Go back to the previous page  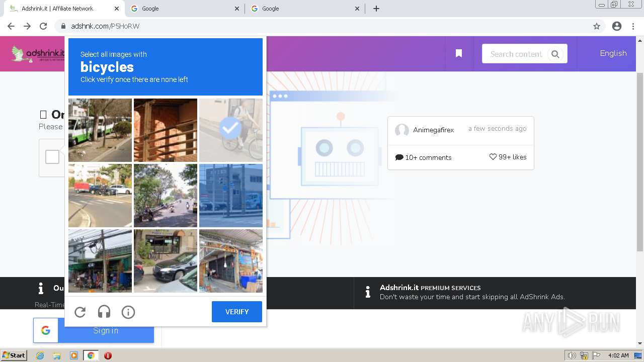tap(11, 26)
